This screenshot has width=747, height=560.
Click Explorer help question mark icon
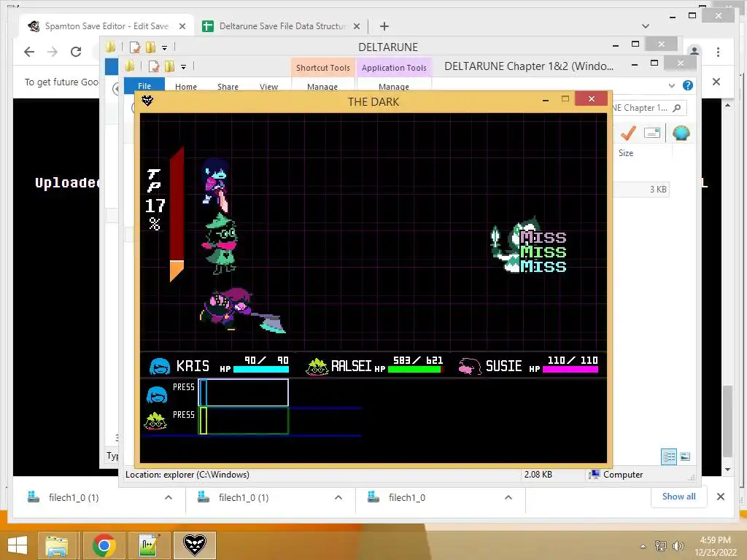(x=687, y=85)
